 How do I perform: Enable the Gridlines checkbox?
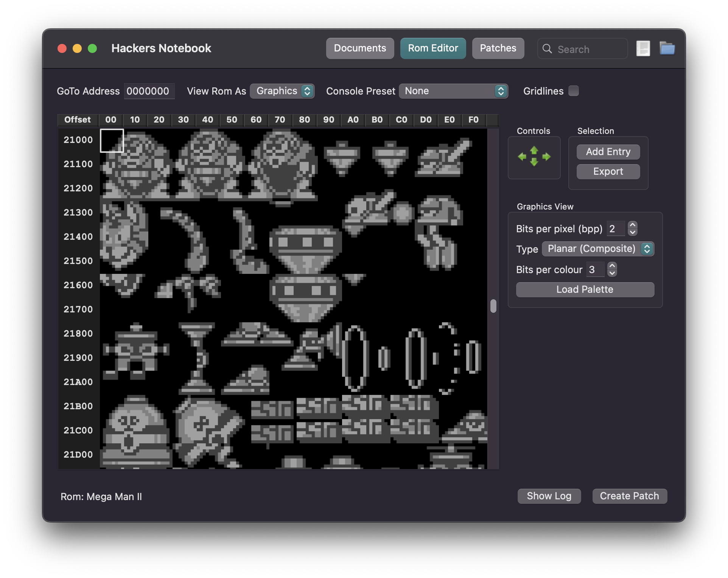click(x=573, y=91)
